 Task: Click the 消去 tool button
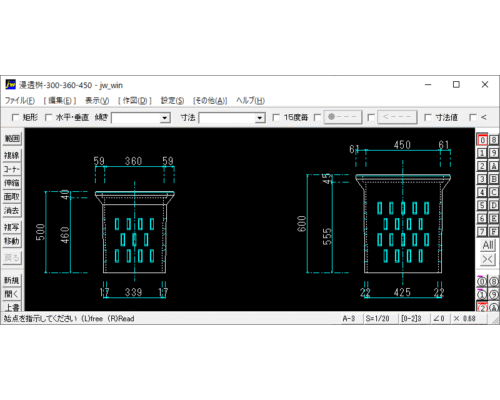[x=12, y=211]
